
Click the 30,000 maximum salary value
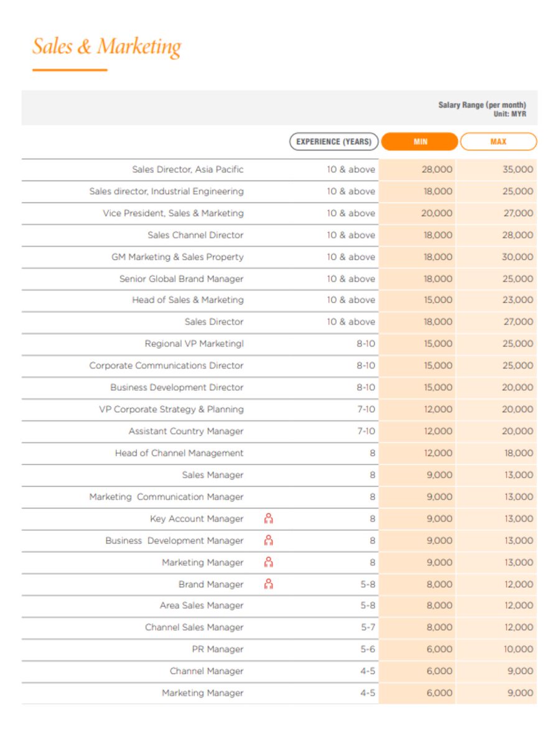pyautogui.click(x=518, y=256)
